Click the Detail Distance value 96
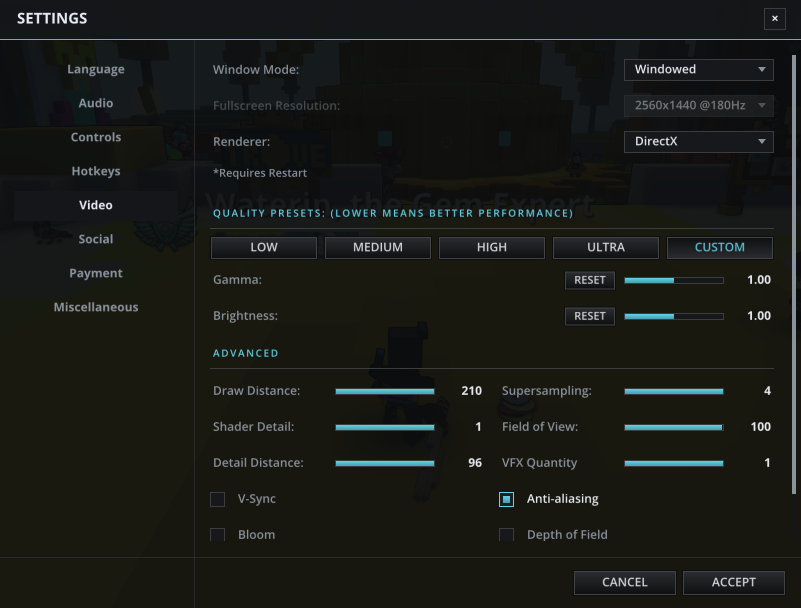The width and height of the screenshot is (801, 608). 475,463
